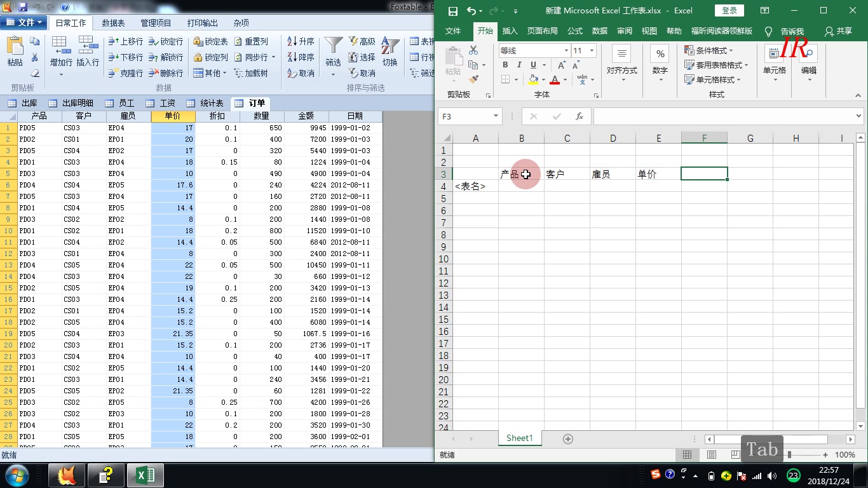The height and width of the screenshot is (488, 868).
Task: Click taskbar volume speaker icon
Action: click(x=772, y=475)
